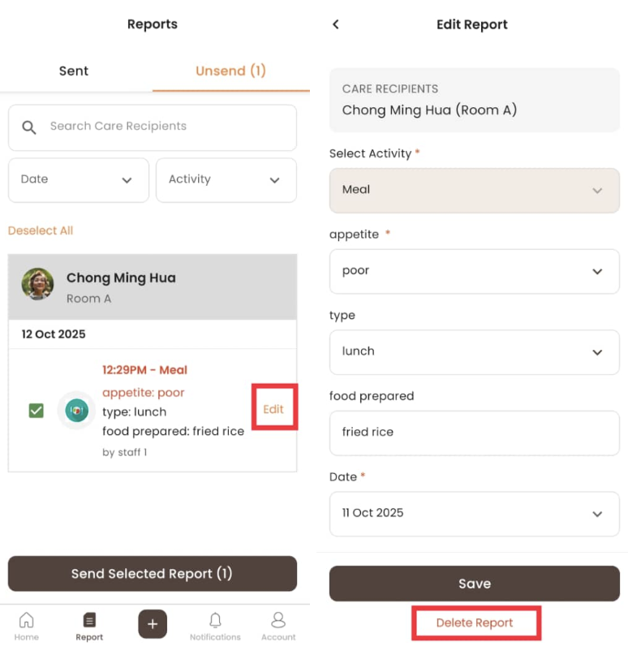This screenshot has width=628, height=672.
Task: Expand the type dropdown showing lunch
Action: (x=474, y=352)
